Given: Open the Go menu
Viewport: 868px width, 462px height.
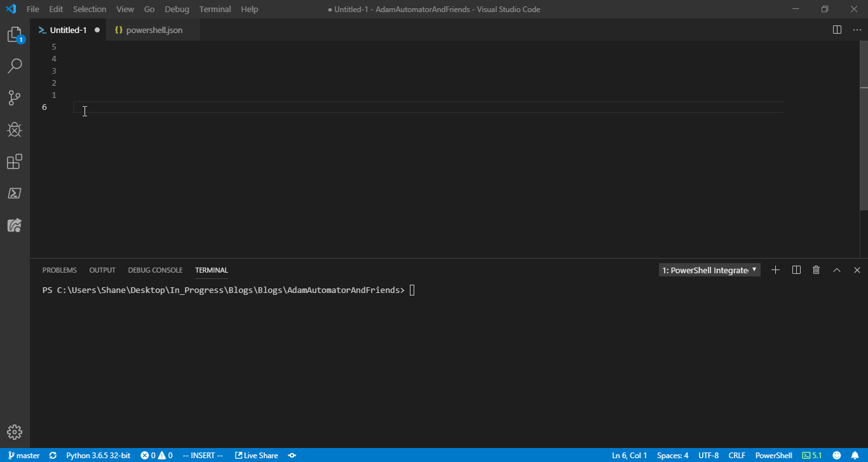Looking at the screenshot, I should pos(149,9).
